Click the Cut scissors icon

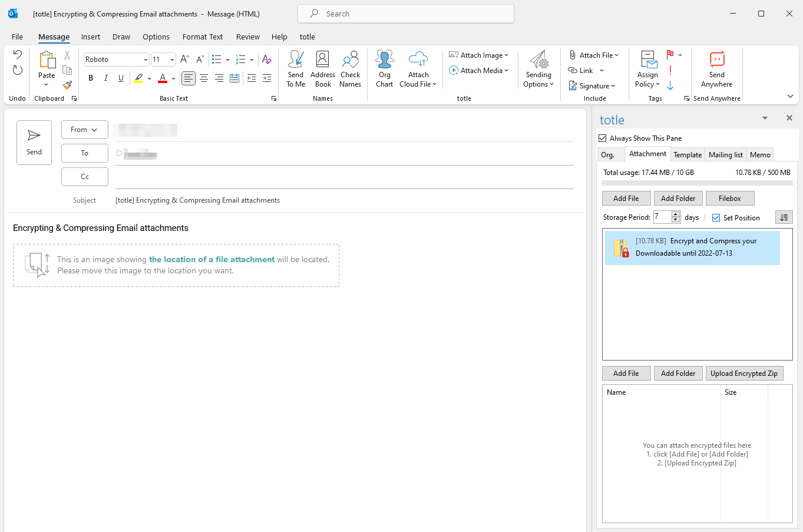[x=67, y=55]
